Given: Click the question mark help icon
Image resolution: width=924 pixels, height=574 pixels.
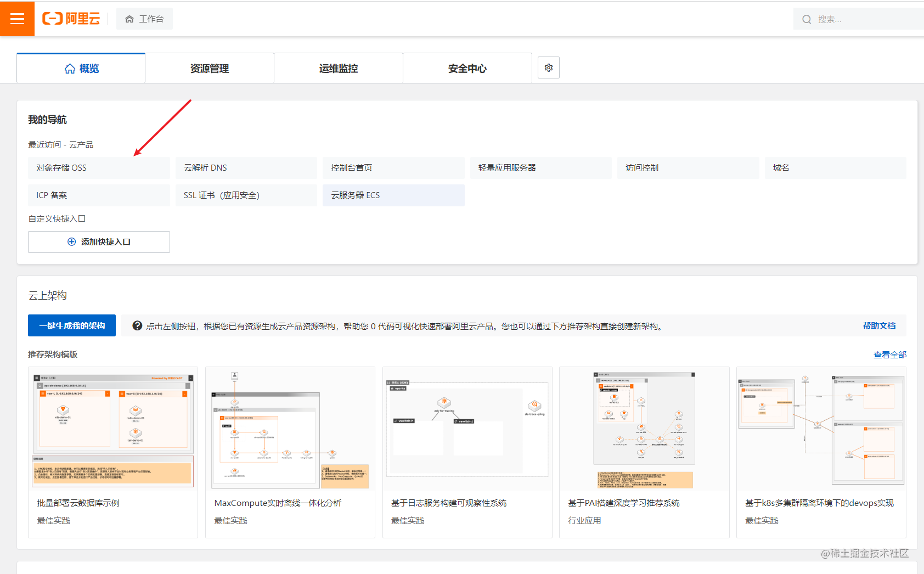Looking at the screenshot, I should 137,325.
